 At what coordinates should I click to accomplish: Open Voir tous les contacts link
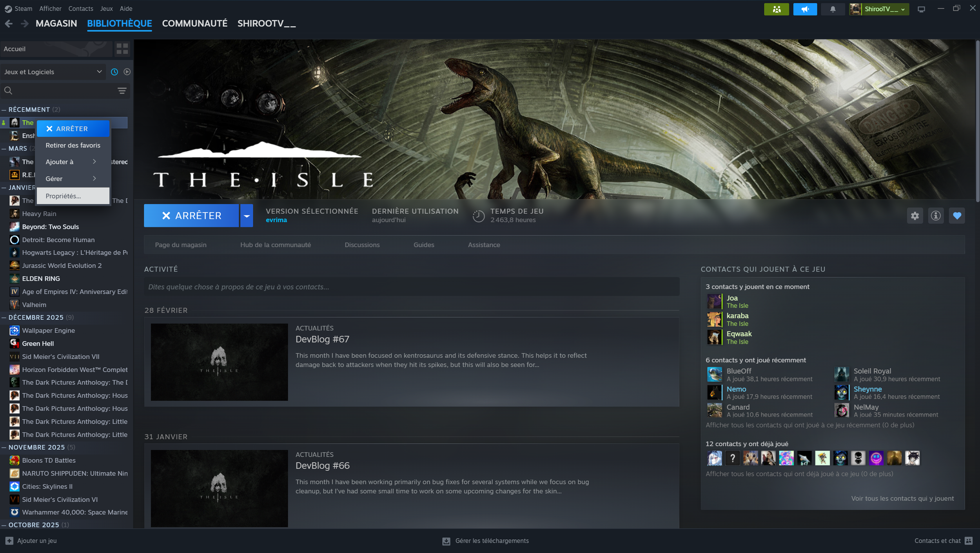point(902,498)
